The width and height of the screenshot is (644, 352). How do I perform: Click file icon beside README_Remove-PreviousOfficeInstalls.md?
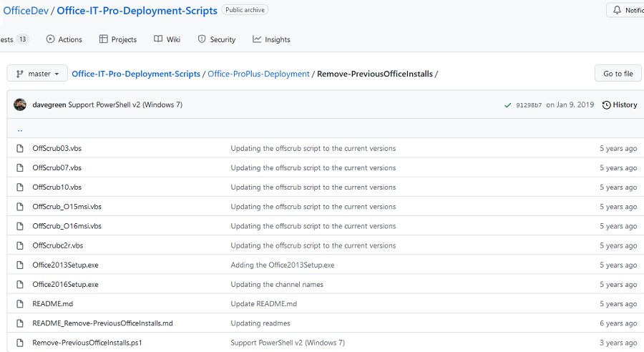pos(20,323)
